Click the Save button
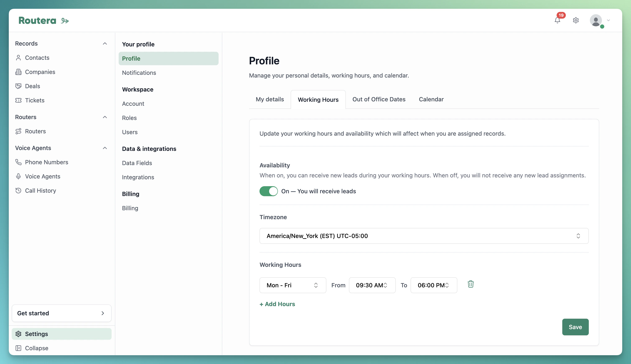This screenshot has width=631, height=364. coord(575,327)
